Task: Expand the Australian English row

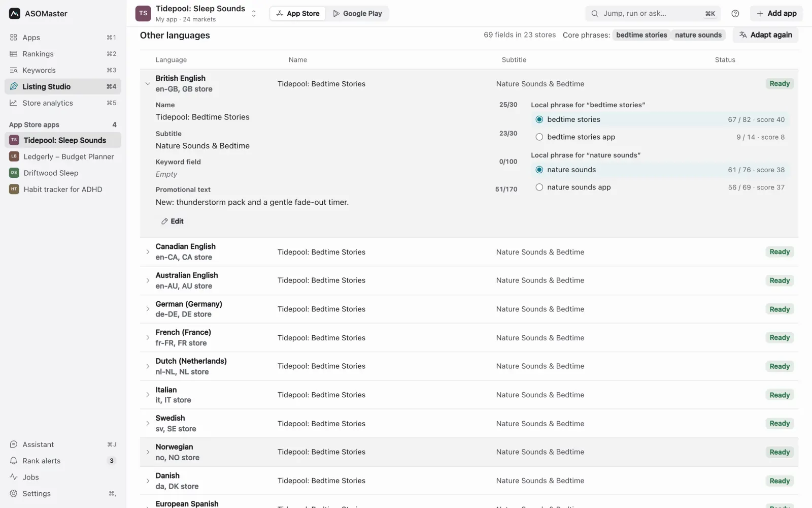Action: 148,280
